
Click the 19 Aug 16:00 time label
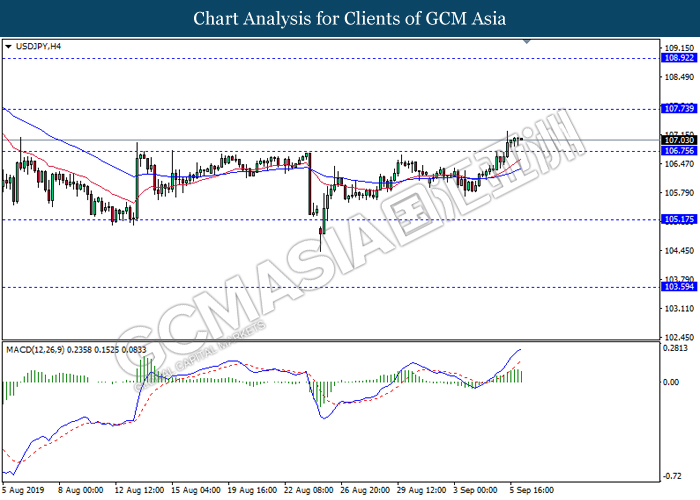click(252, 490)
